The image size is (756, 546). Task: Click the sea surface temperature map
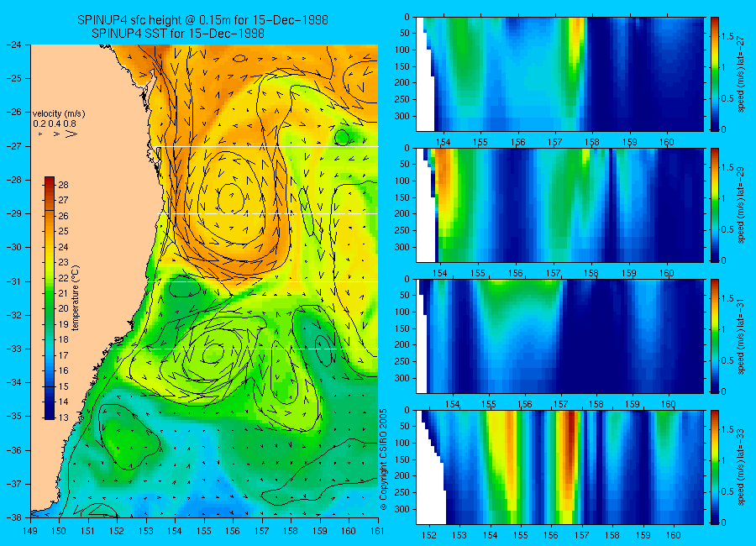point(204,281)
